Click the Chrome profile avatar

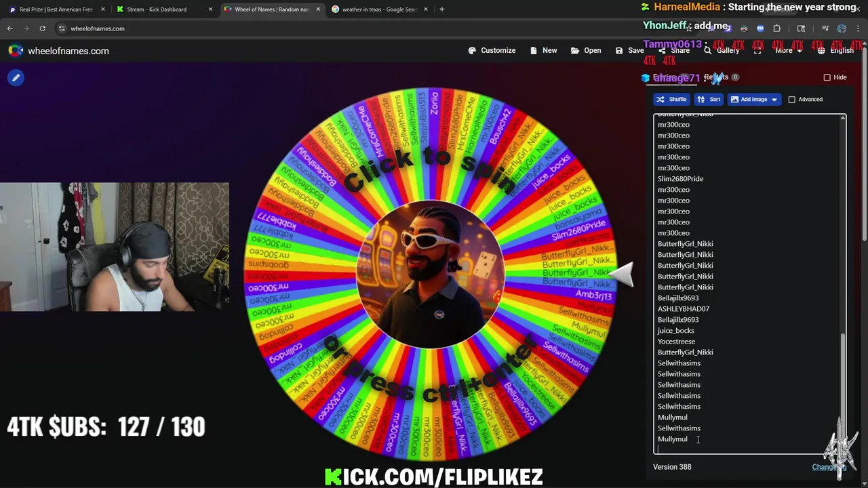(842, 28)
